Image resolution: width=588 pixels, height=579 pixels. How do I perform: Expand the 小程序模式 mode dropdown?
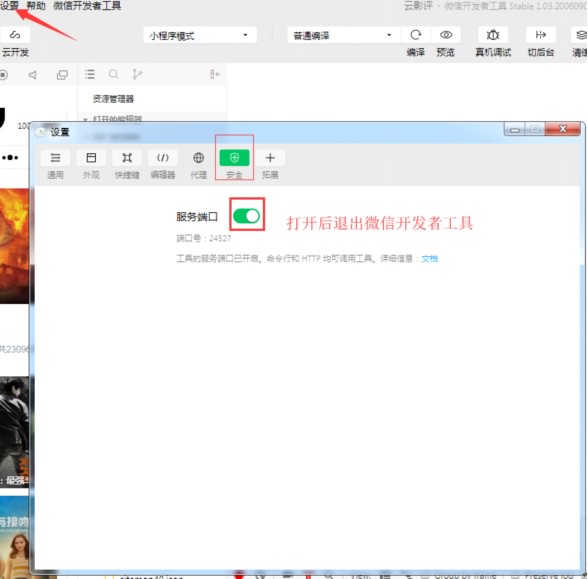pos(200,35)
